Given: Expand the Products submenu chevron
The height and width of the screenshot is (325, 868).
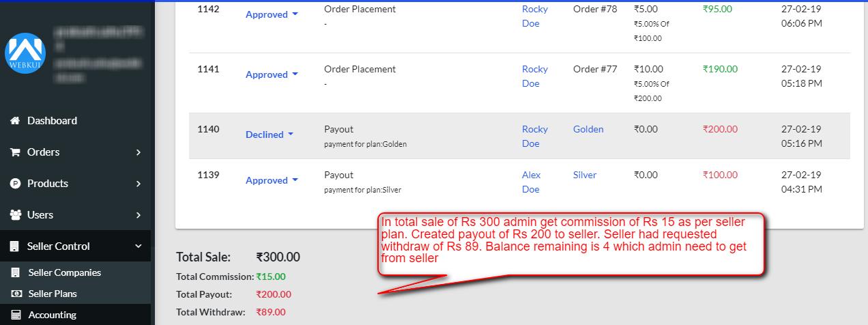Looking at the screenshot, I should [139, 184].
